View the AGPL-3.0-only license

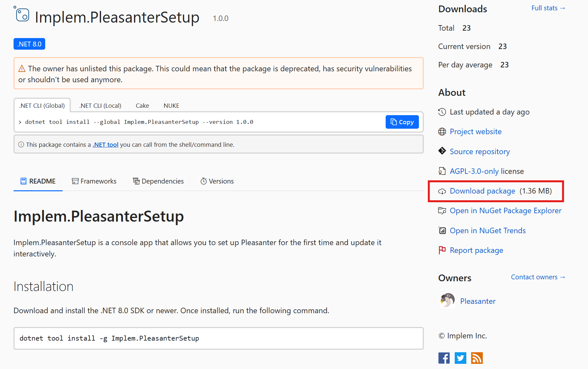(x=474, y=171)
